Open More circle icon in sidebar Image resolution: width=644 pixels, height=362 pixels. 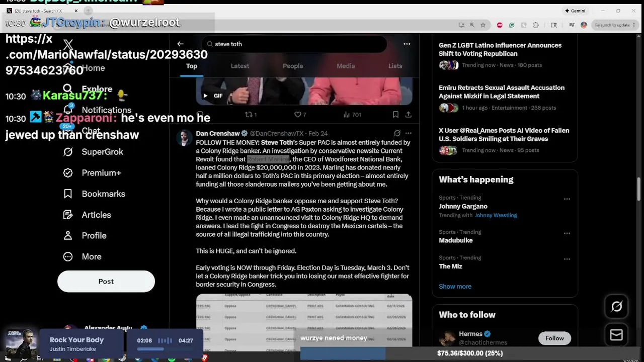point(68,256)
